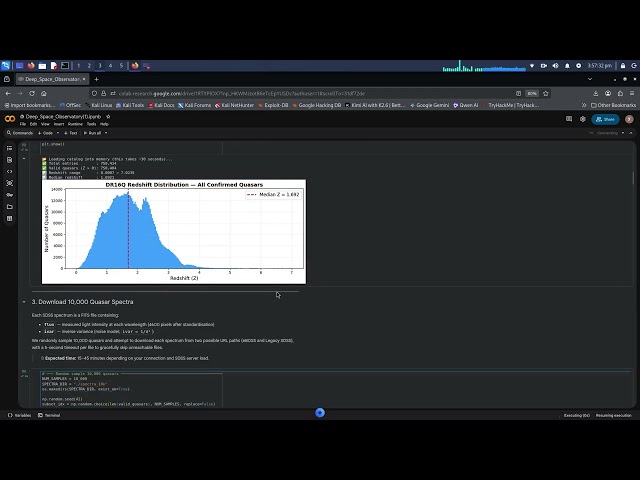640x480 pixels.
Task: Open the list all tabs dropdown
Action: pyautogui.click(x=590, y=79)
